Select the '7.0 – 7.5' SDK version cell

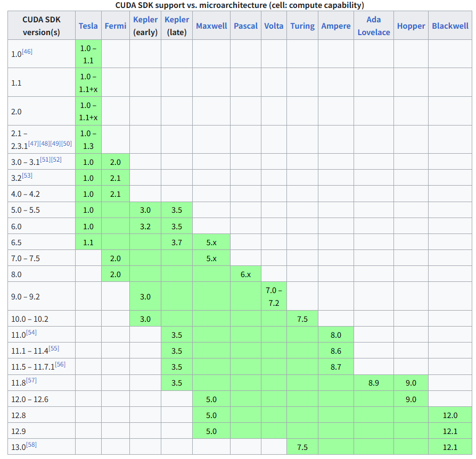click(x=42, y=258)
